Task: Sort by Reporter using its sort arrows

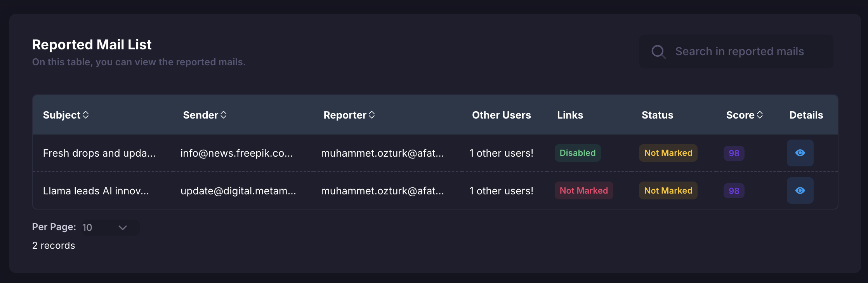Action: tap(372, 115)
